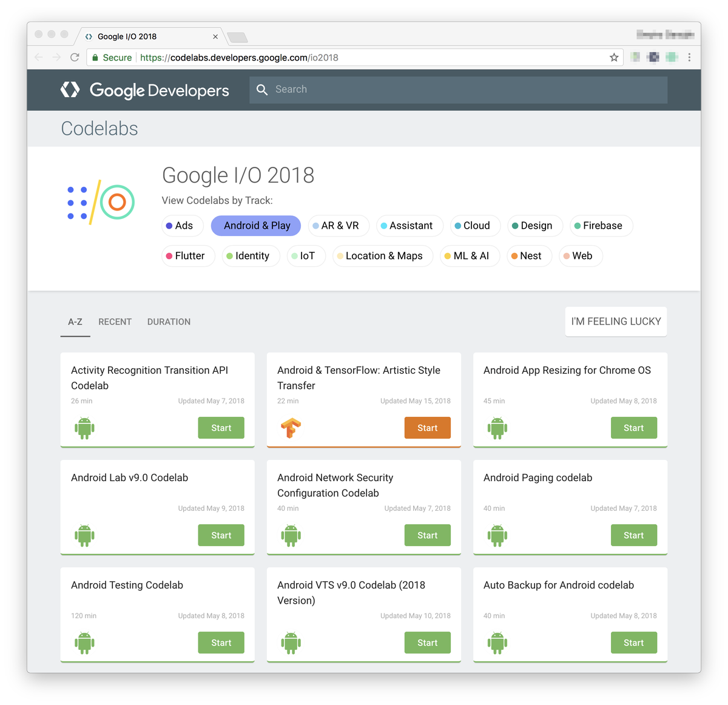Click the Google Developers logo icon

[70, 90]
